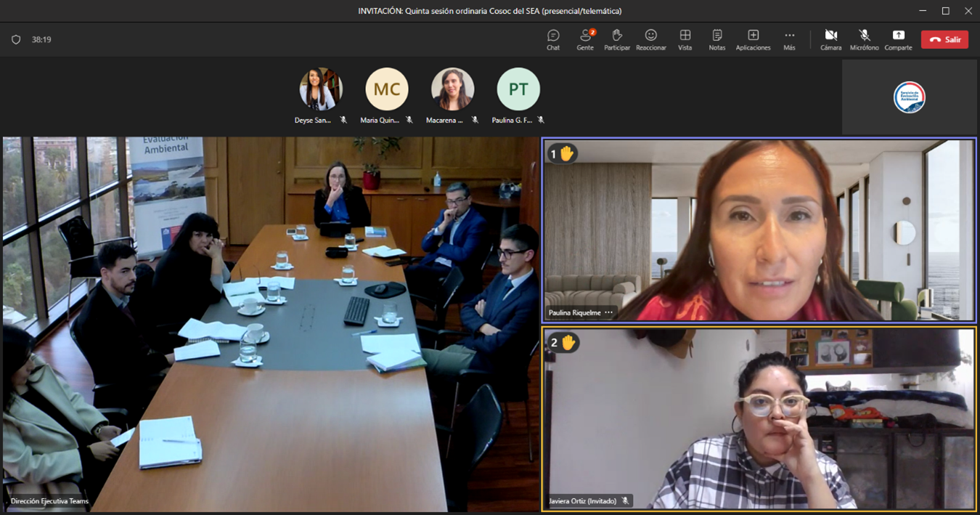Toggle the Cámara on or off

(x=830, y=39)
